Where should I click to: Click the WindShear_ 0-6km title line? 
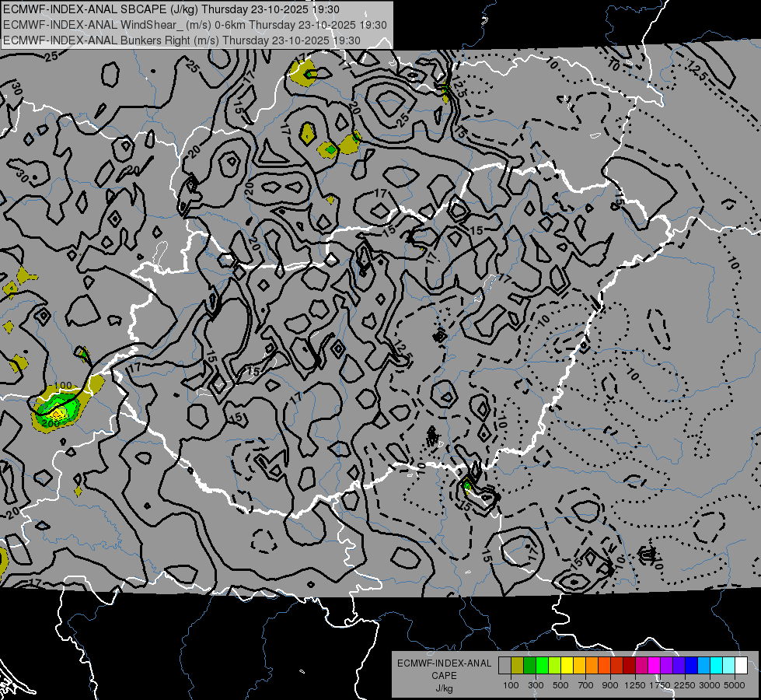194,25
